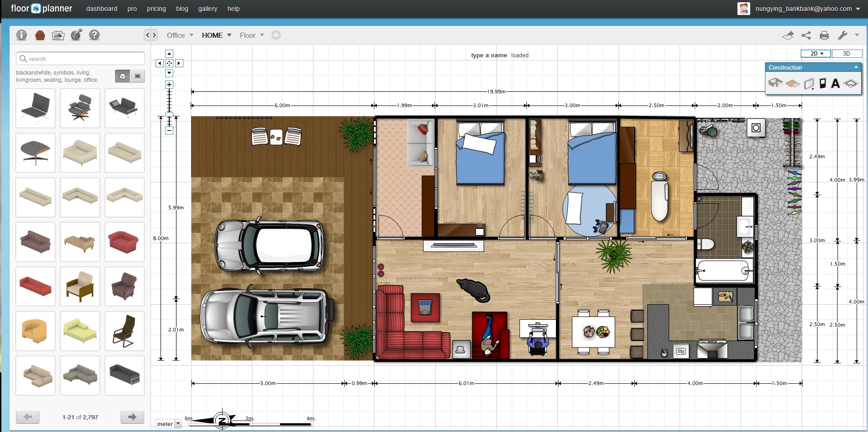Screen dimensions: 868x432
Task: Open the pricing page
Action: pyautogui.click(x=156, y=9)
